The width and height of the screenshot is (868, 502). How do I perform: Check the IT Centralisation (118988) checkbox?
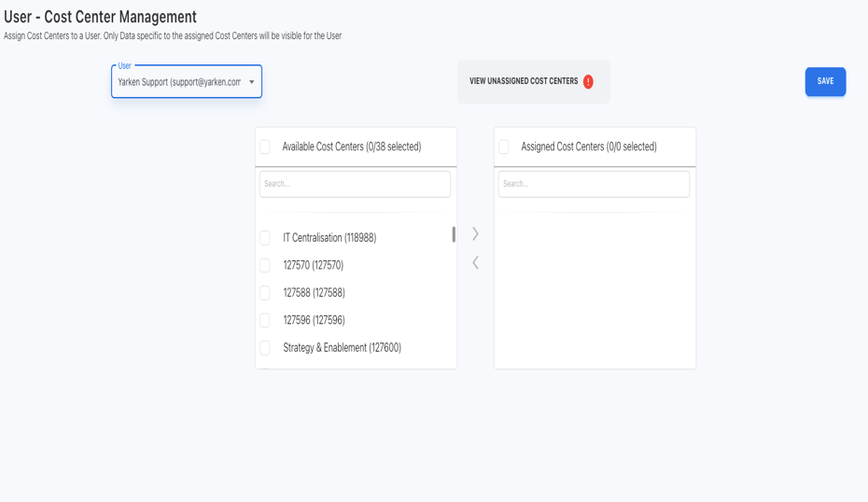click(265, 238)
